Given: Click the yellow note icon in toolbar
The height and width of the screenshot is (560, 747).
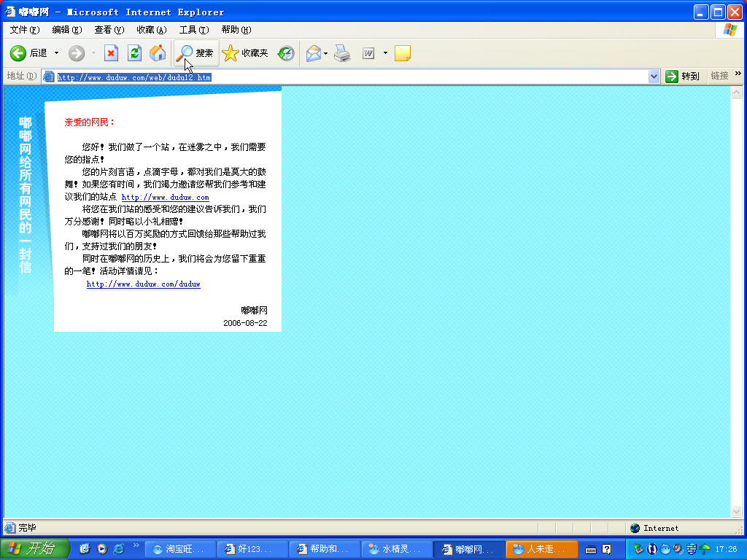Looking at the screenshot, I should 403,52.
